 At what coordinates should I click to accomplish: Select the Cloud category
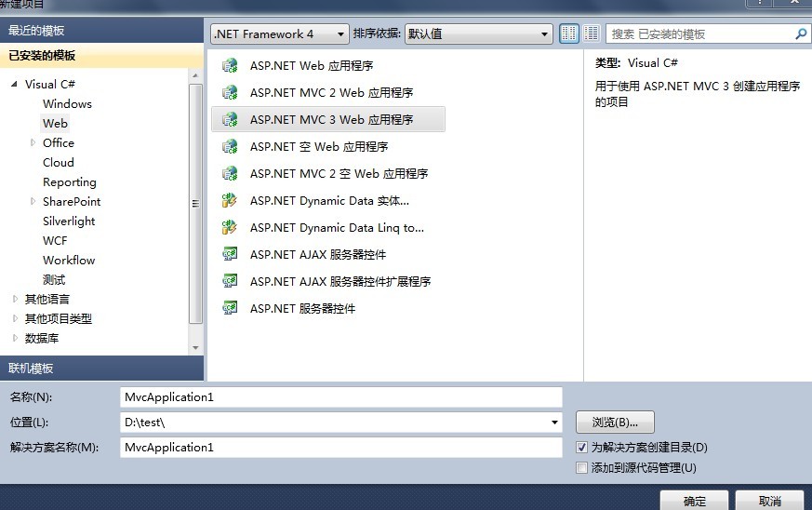click(x=59, y=162)
